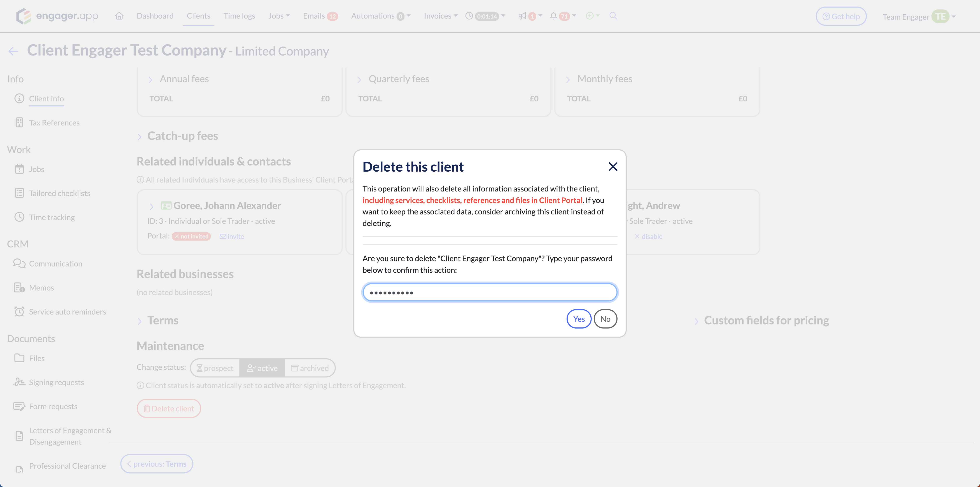Expand the Catch-up fees section
The width and height of the screenshot is (980, 487).
point(182,136)
